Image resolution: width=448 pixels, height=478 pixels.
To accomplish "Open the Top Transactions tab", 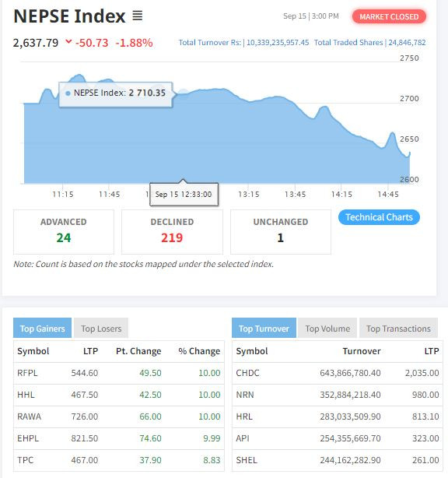I will 398,329.
